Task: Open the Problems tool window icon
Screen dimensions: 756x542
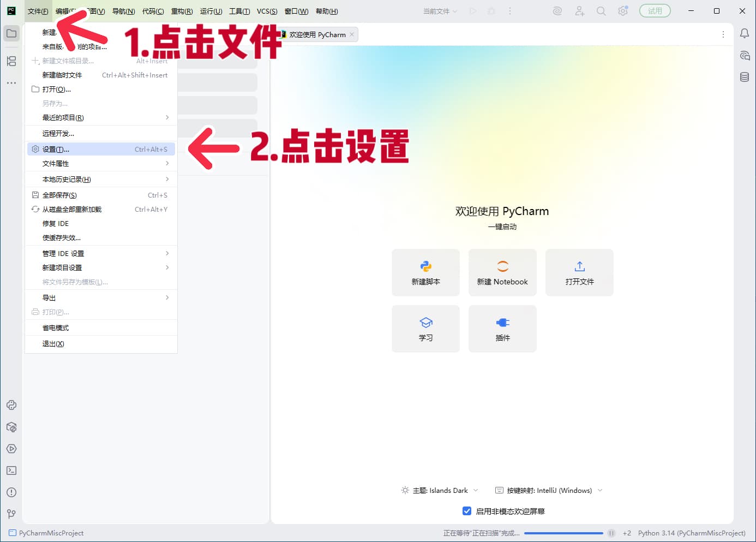Action: (x=11, y=492)
